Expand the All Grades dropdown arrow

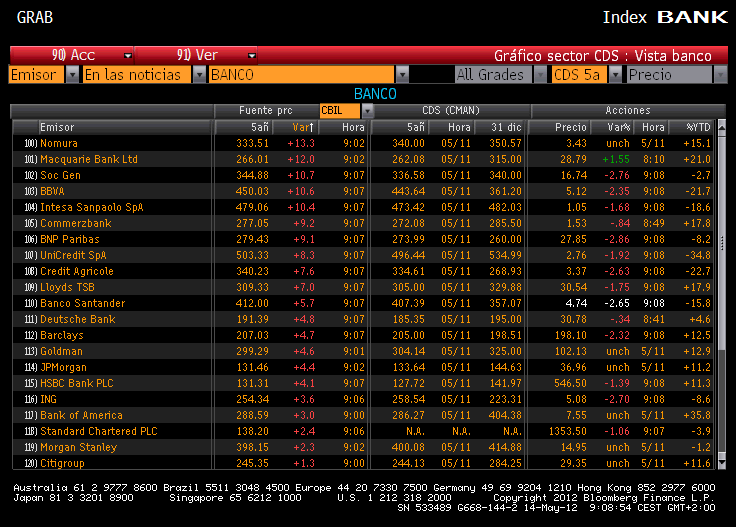(x=540, y=75)
